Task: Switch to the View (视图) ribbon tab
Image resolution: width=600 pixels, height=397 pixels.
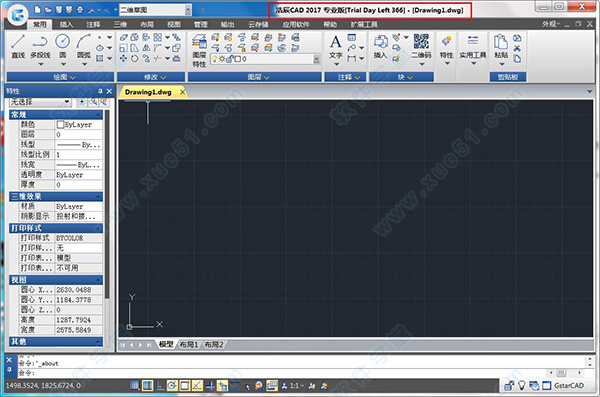Action: 173,25
